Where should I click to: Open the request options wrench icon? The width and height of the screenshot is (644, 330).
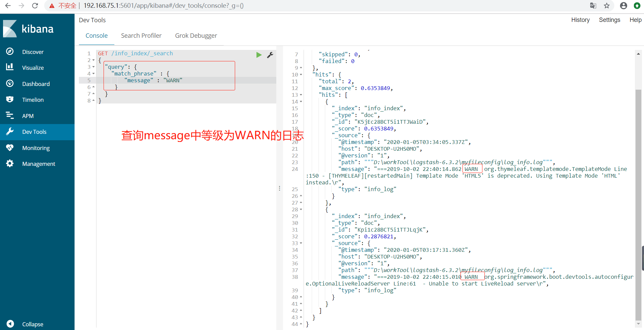point(270,55)
